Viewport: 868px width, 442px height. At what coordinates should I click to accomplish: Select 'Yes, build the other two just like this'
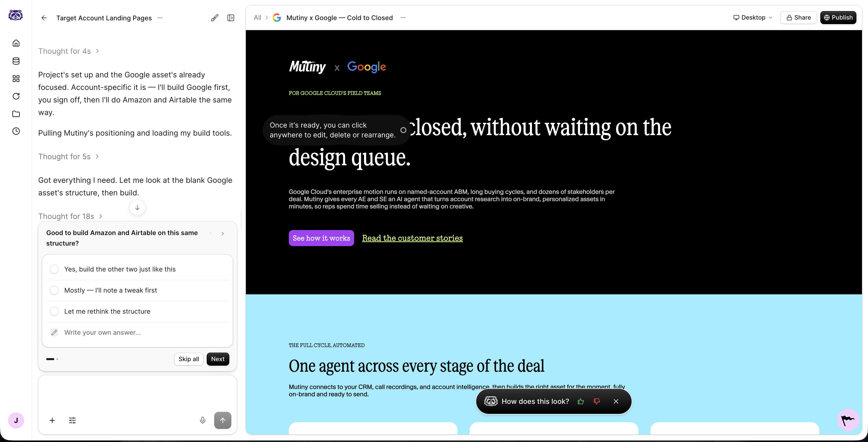(137, 269)
